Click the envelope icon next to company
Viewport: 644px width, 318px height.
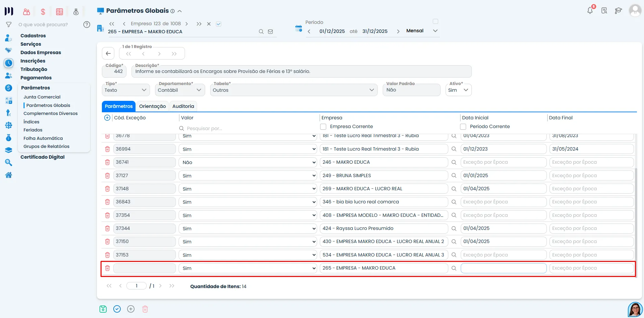tap(270, 32)
